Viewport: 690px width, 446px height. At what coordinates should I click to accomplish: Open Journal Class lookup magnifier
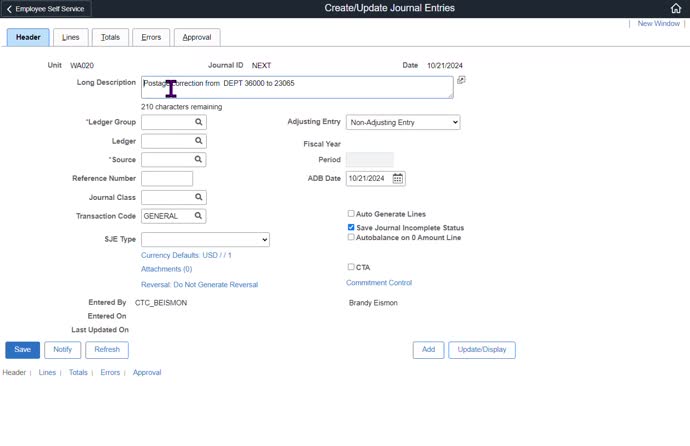pyautogui.click(x=199, y=197)
